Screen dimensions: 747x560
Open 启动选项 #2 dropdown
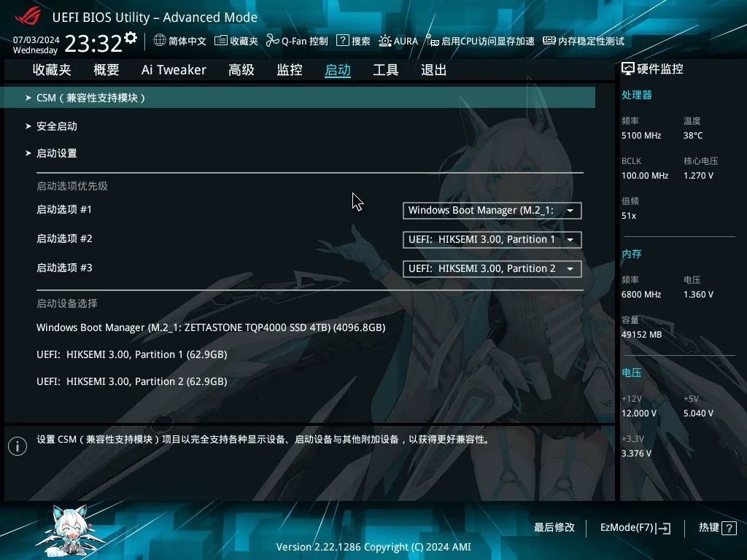(492, 239)
